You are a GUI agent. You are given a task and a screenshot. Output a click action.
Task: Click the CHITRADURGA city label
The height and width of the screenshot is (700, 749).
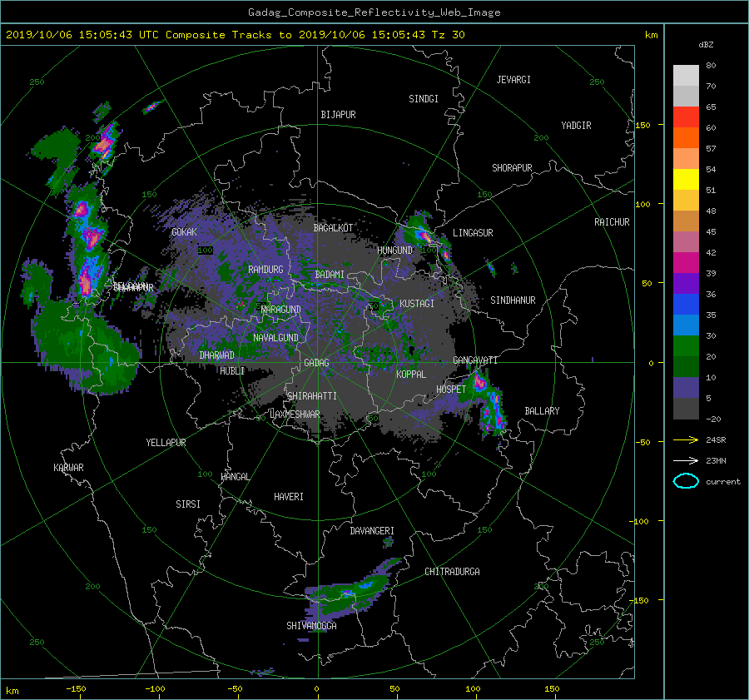[x=452, y=572]
